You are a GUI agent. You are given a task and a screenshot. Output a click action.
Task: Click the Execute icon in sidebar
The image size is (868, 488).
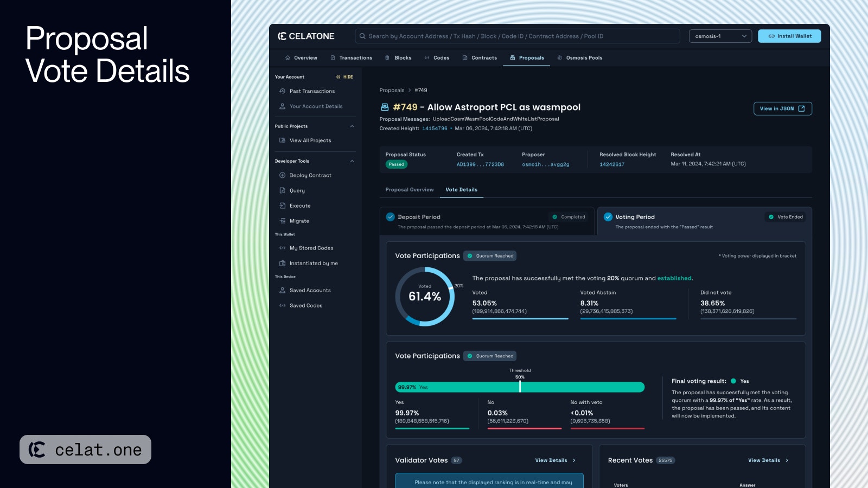coord(282,206)
